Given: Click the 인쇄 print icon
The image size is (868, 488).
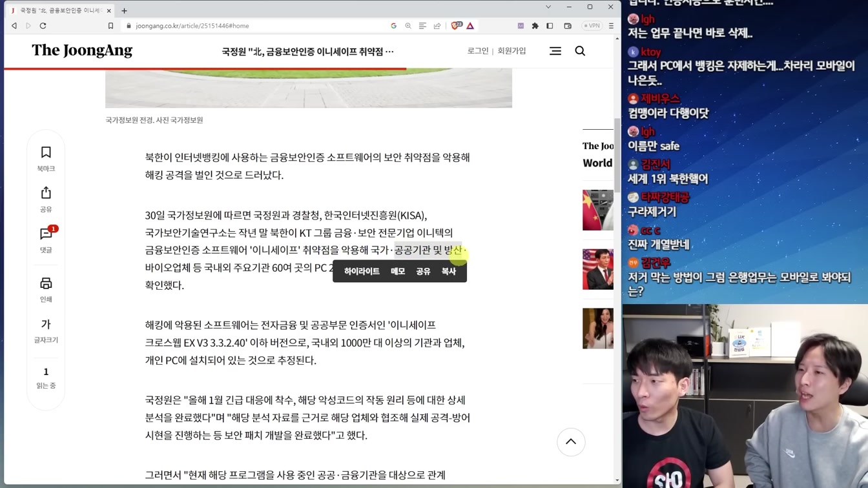Looking at the screenshot, I should point(46,289).
